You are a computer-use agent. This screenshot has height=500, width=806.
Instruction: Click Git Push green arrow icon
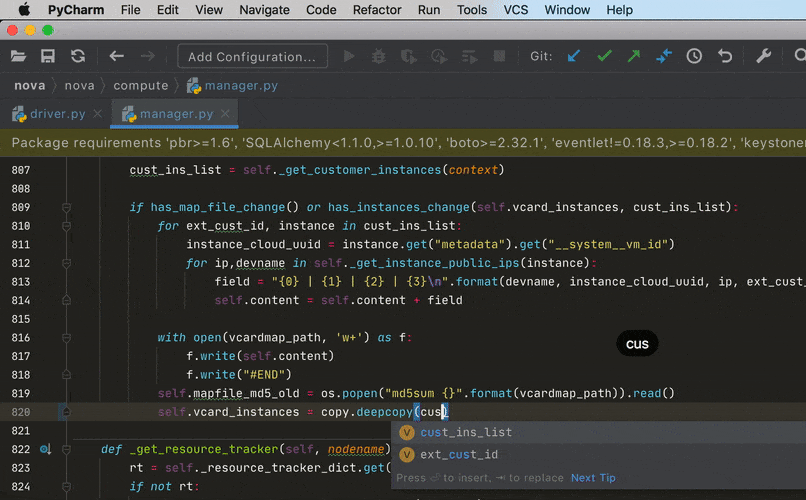click(633, 57)
